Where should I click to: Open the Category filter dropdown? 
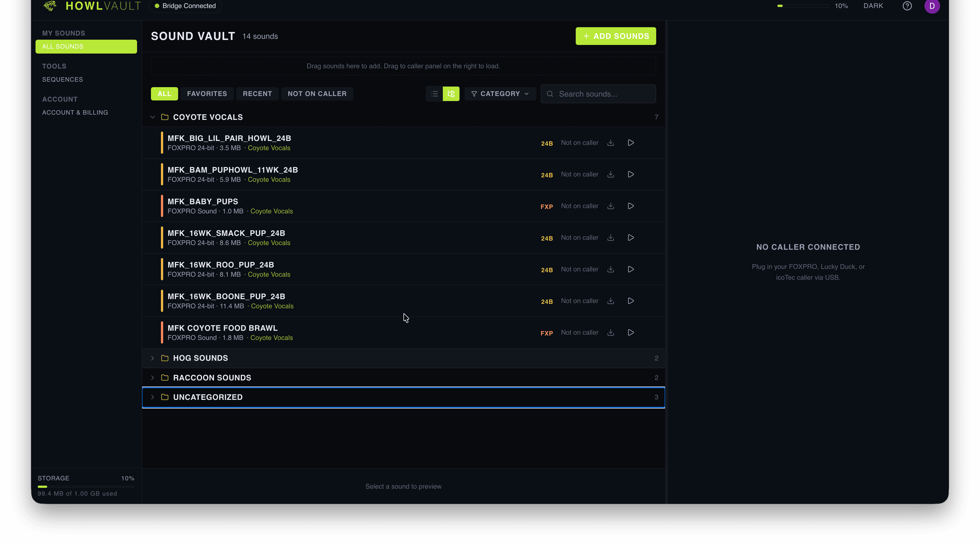tap(500, 94)
